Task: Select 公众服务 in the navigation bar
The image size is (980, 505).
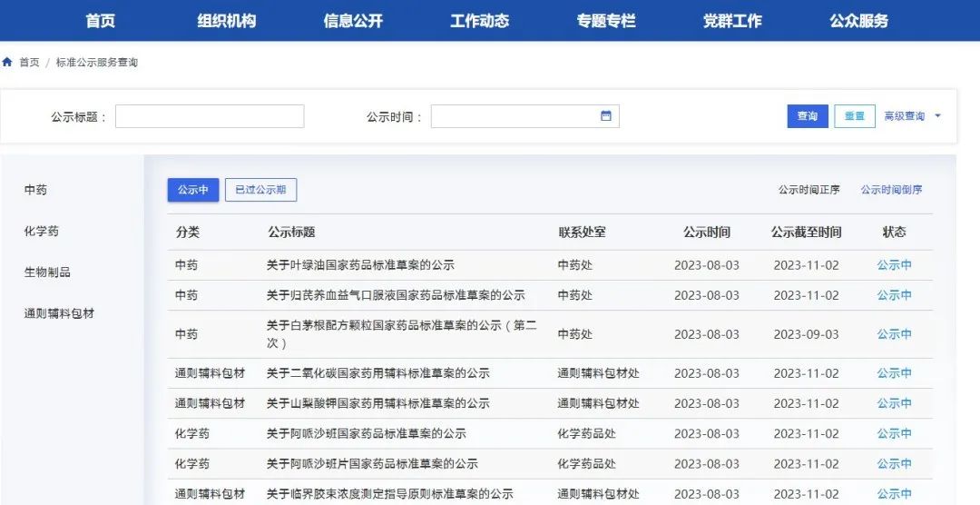Action: tap(858, 21)
